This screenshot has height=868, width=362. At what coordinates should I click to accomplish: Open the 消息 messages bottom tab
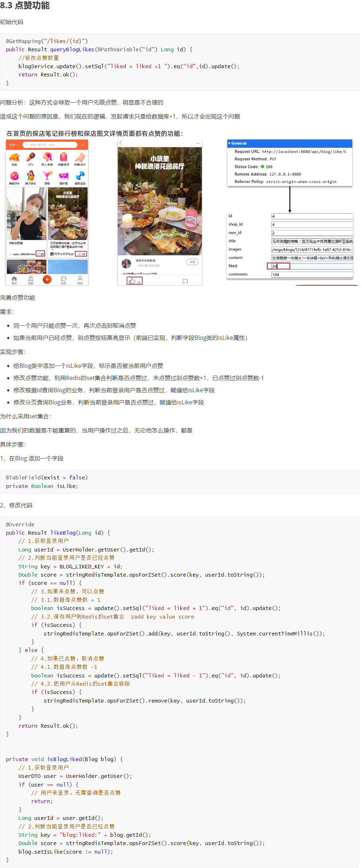click(x=64, y=280)
